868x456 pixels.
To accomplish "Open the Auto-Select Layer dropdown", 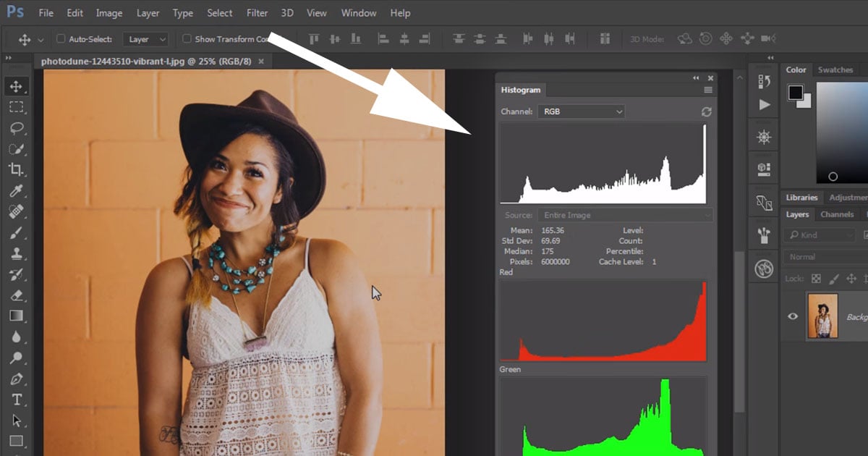I will click(145, 39).
